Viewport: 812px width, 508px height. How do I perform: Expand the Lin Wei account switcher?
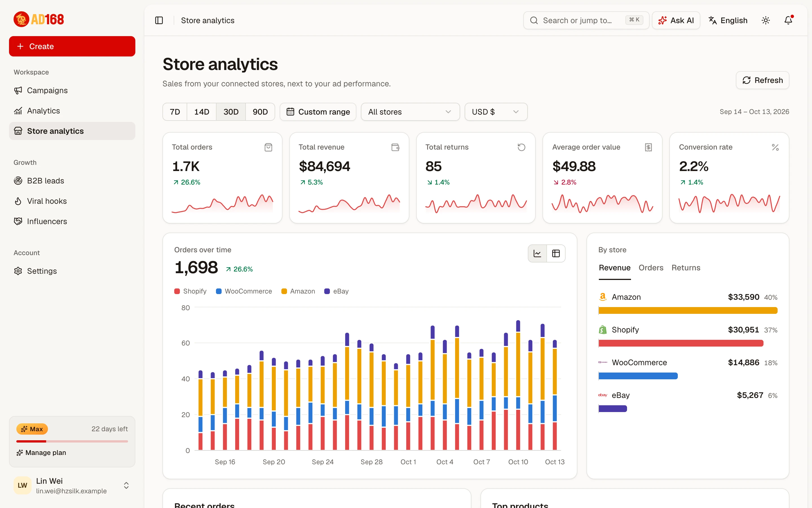click(126, 485)
